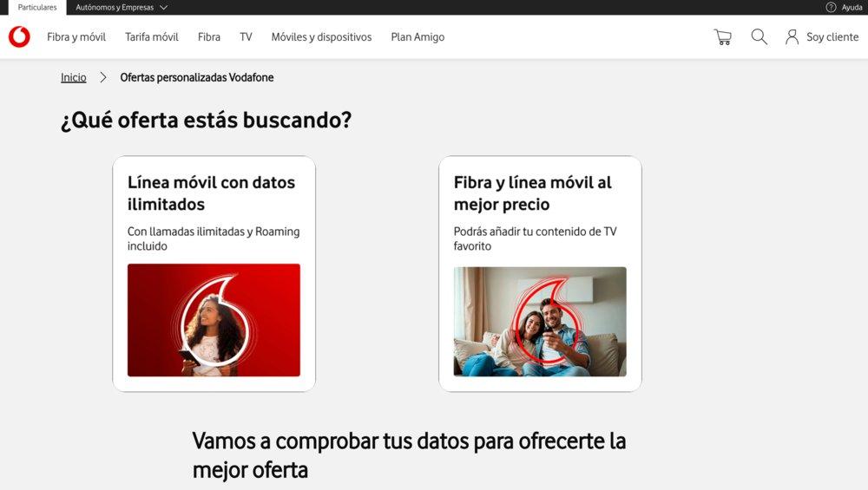
Task: Open Móviles y dispositivos menu
Action: [x=322, y=37]
